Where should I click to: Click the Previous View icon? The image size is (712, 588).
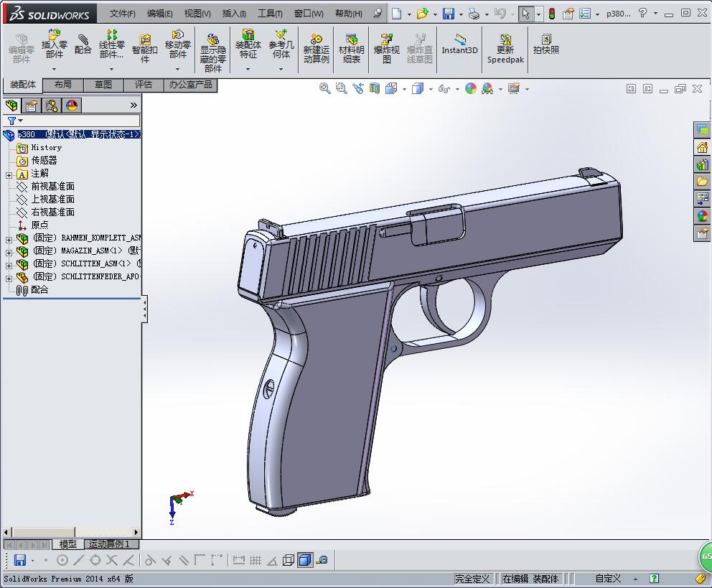(358, 88)
